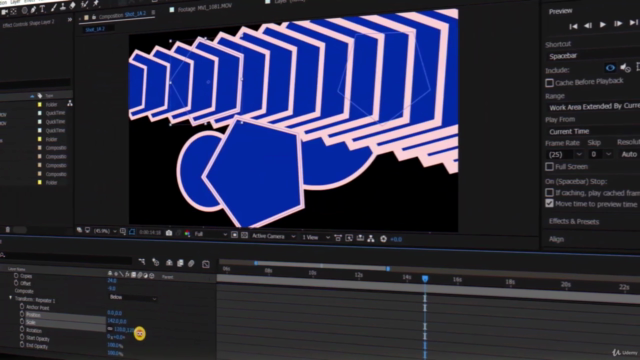Toggle include video eye icon in Preview

click(610, 68)
